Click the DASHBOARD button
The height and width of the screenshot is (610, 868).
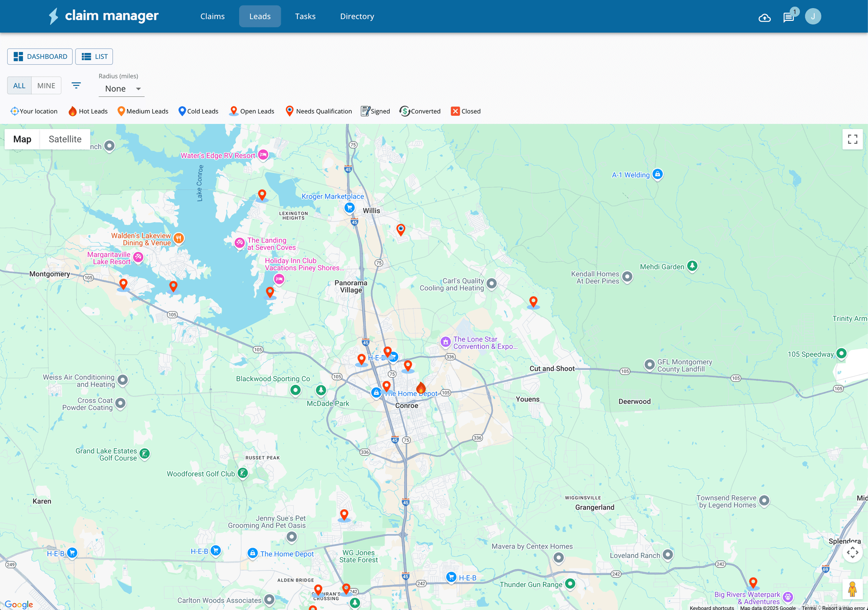40,57
